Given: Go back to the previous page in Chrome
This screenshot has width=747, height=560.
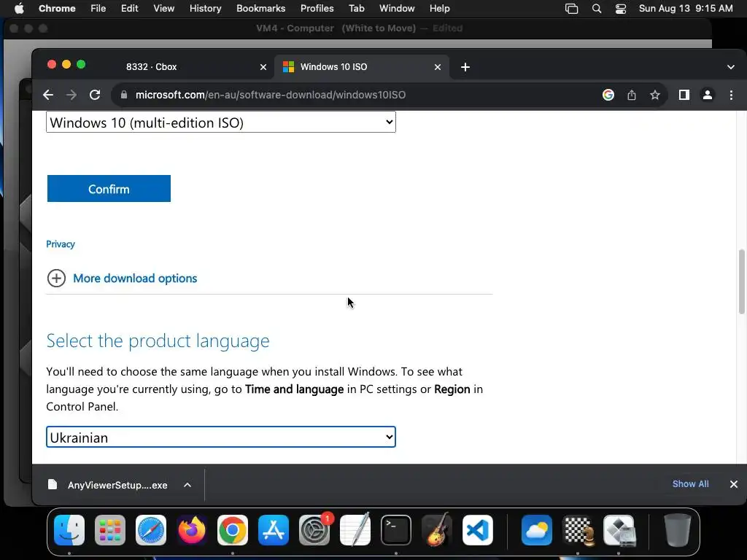Looking at the screenshot, I should 48,95.
